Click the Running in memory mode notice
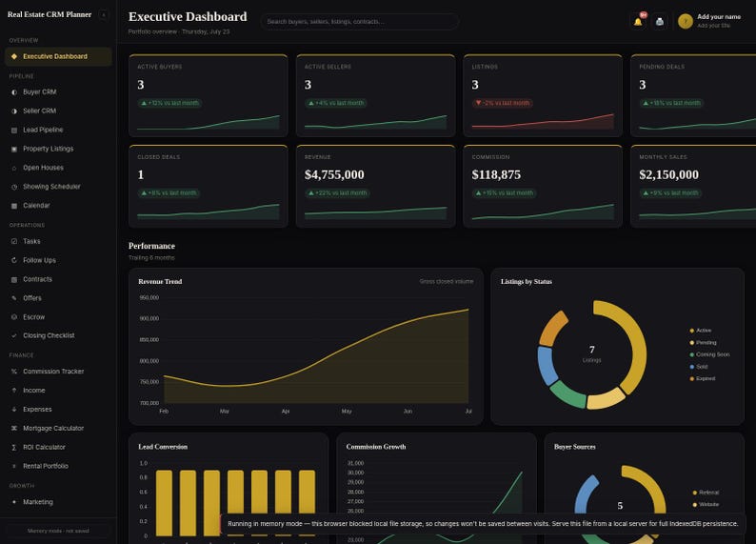Image resolution: width=756 pixels, height=544 pixels. [483, 524]
